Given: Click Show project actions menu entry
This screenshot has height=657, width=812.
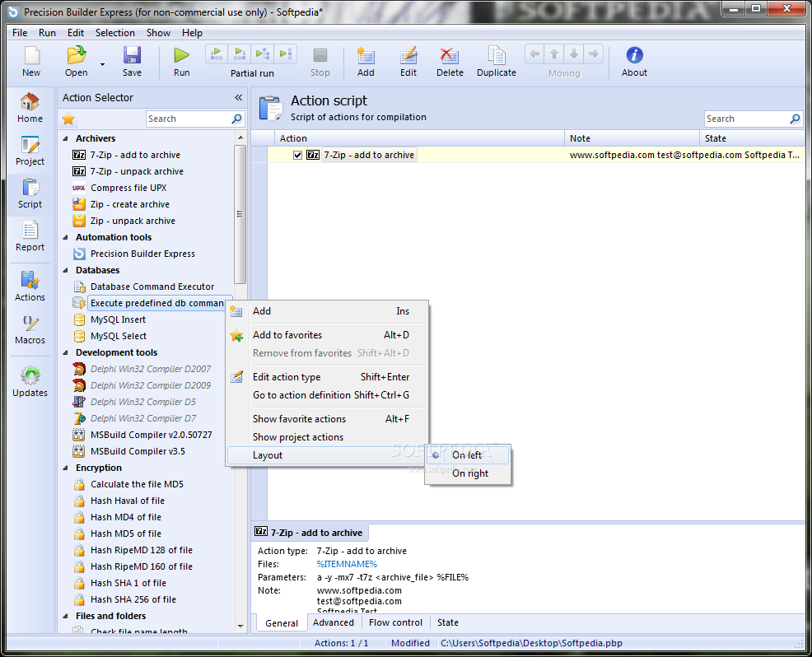Looking at the screenshot, I should tap(327, 437).
